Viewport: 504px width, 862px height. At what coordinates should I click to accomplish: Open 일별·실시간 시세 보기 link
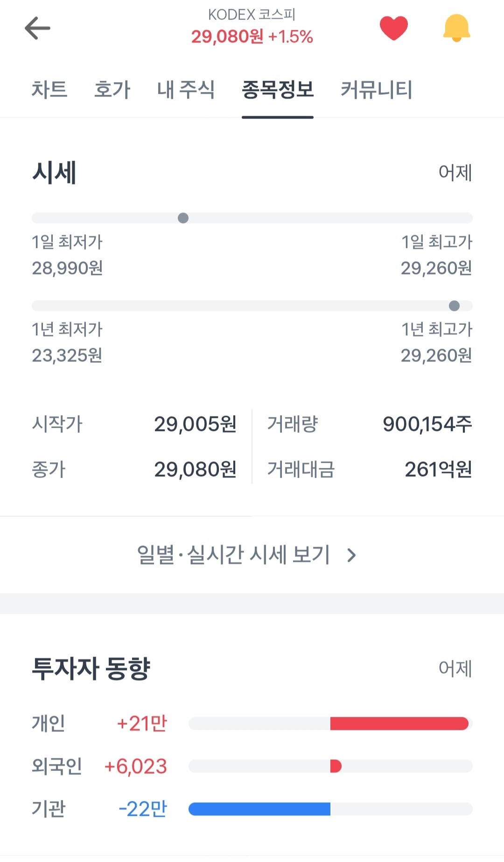(x=246, y=555)
